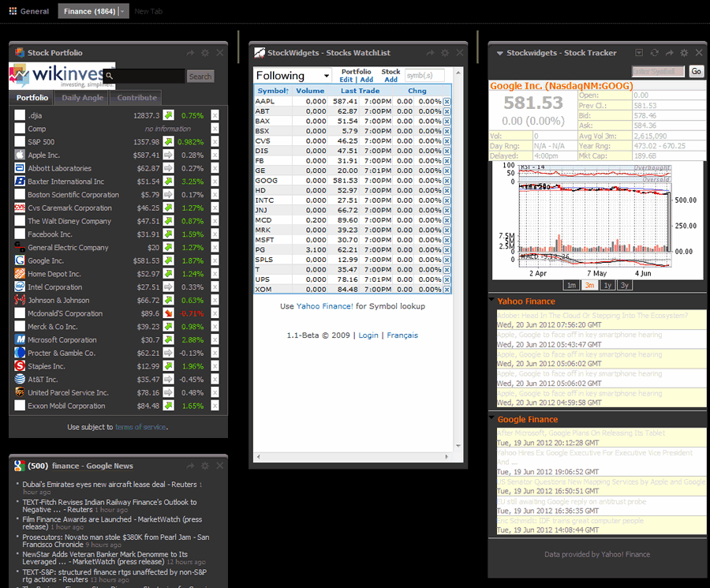Click the Johnson & Johnson logo icon

coord(20,300)
